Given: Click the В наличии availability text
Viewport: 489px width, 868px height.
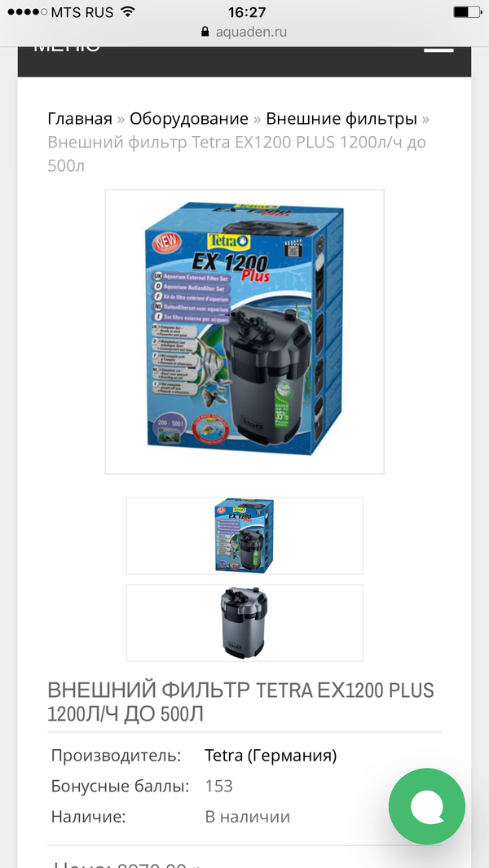Looking at the screenshot, I should pos(247,817).
